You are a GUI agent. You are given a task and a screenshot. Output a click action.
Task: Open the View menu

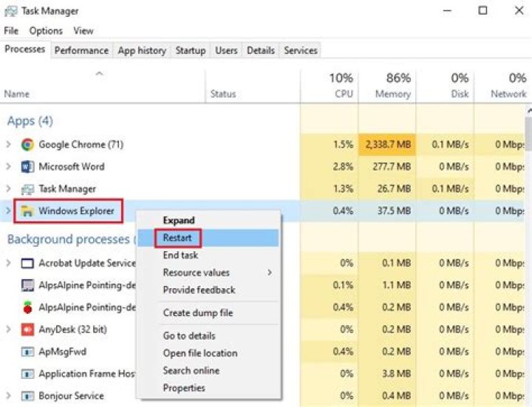[x=83, y=31]
